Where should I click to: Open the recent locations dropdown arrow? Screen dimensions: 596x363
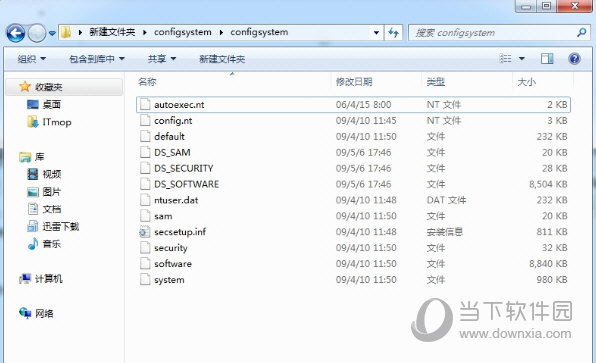coord(52,33)
